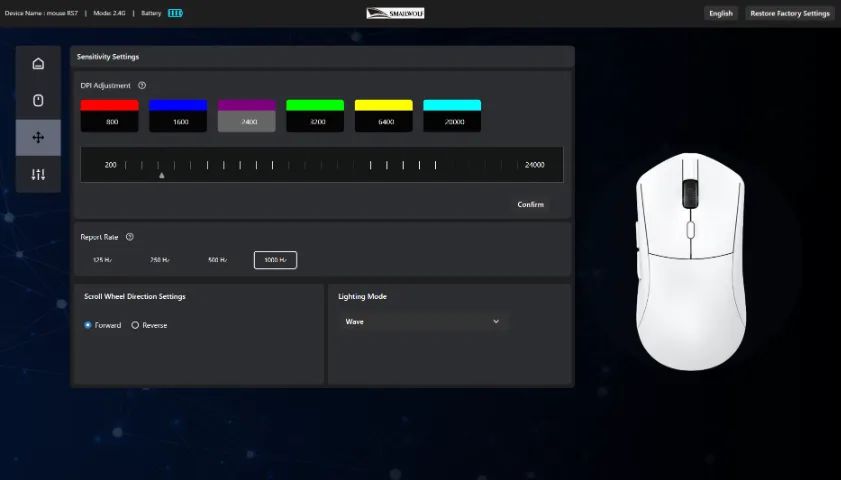841x480 pixels.
Task: Set report rate to 1000 Hz
Action: pos(275,260)
